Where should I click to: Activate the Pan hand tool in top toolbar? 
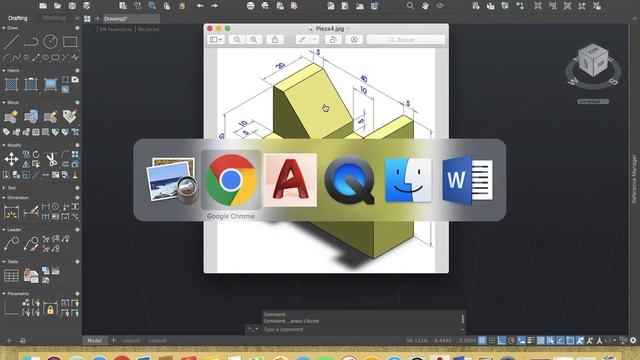point(425,6)
